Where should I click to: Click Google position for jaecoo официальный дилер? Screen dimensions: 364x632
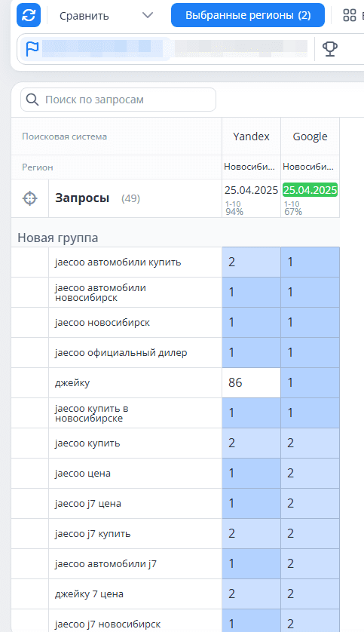(310, 353)
